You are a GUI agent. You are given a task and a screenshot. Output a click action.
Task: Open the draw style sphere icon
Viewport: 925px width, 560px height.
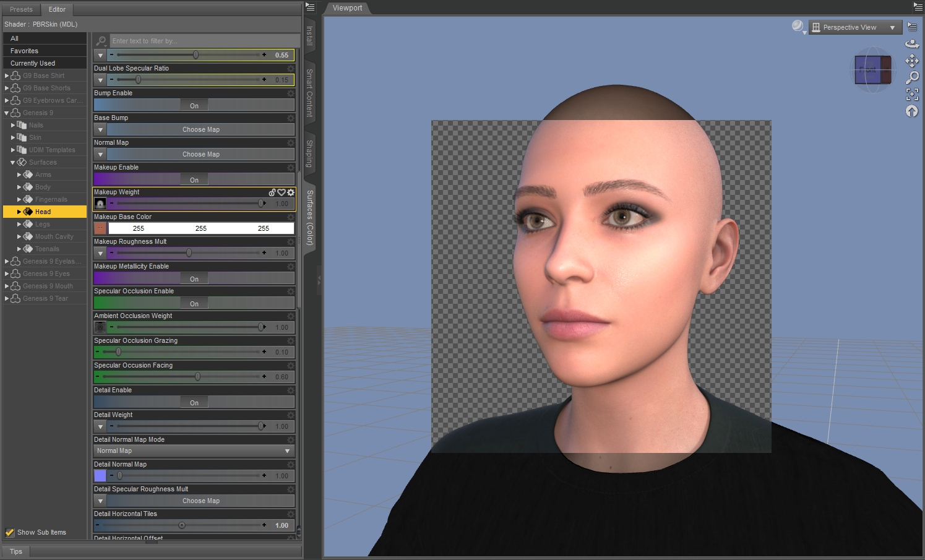(798, 27)
